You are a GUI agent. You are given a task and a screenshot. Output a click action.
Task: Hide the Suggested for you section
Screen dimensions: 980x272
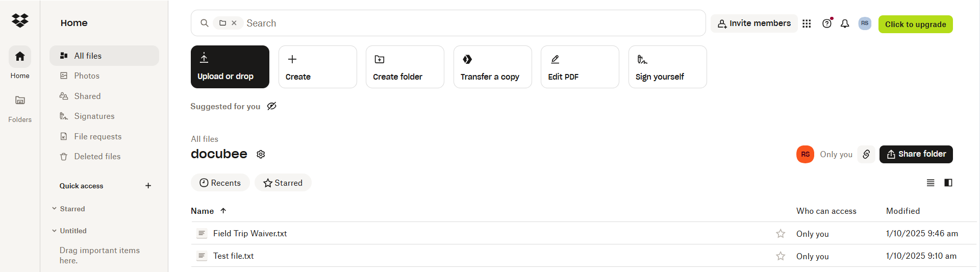coord(272,106)
